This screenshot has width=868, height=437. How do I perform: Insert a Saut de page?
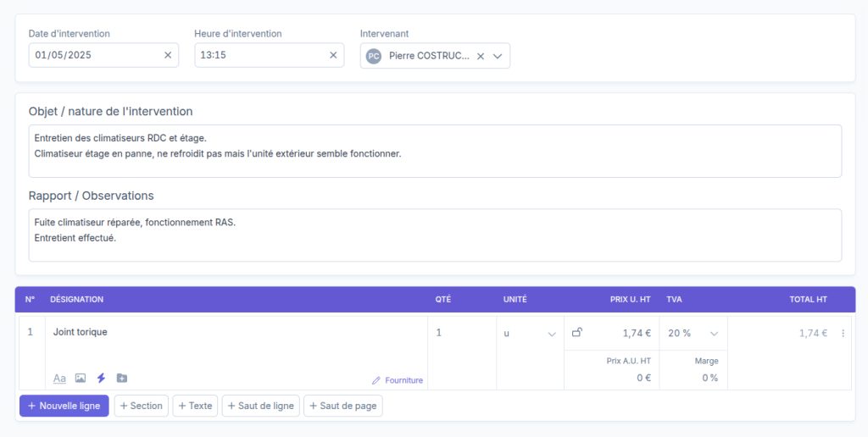343,406
